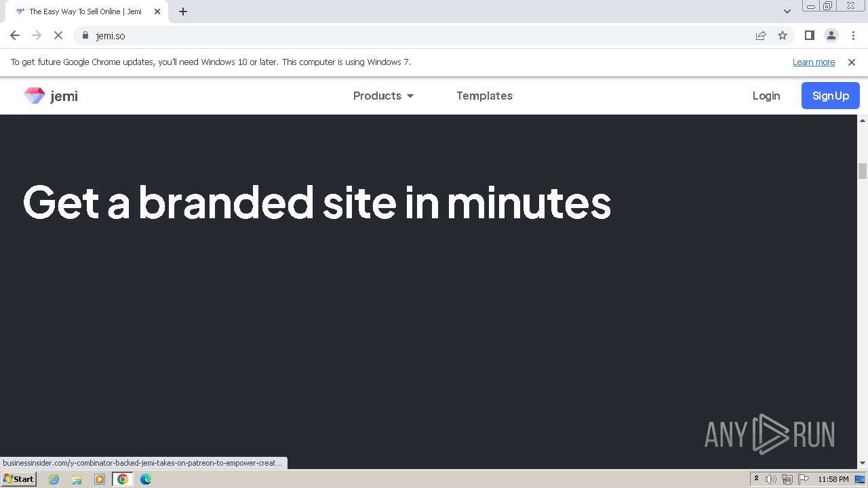Open the network tray icon
Viewport: 868px width, 488px height.
tap(787, 479)
